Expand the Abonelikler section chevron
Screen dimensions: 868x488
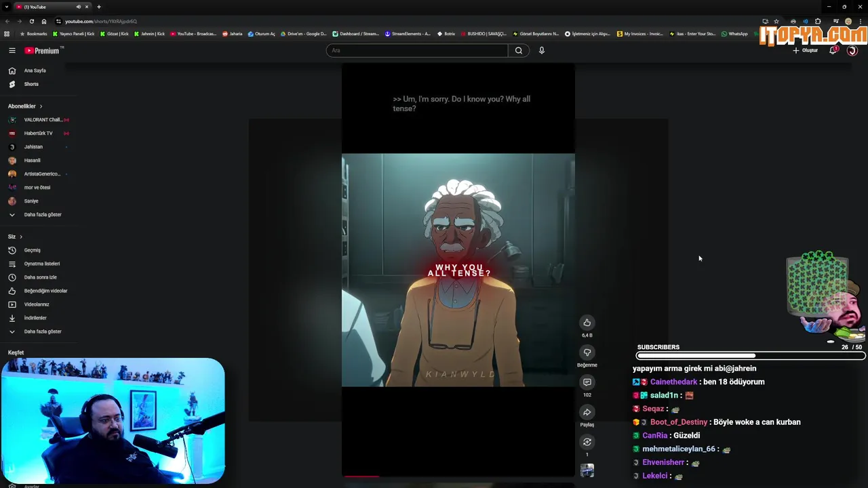41,106
